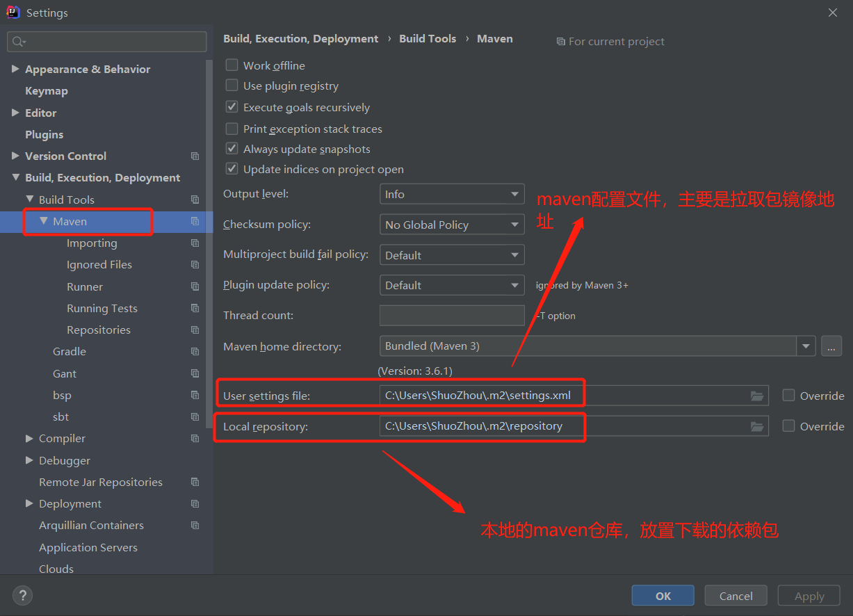Click project-level icon beside sbt
The height and width of the screenshot is (616, 853).
tap(195, 416)
